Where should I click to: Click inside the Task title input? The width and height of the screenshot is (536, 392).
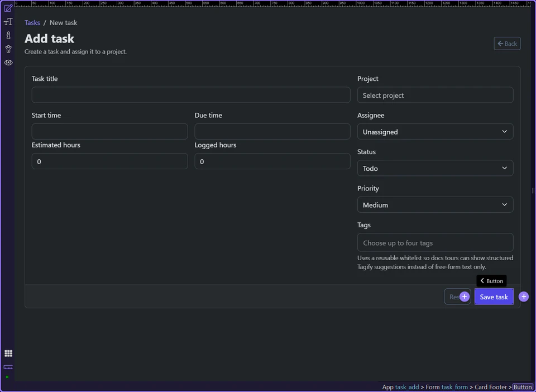(x=191, y=95)
